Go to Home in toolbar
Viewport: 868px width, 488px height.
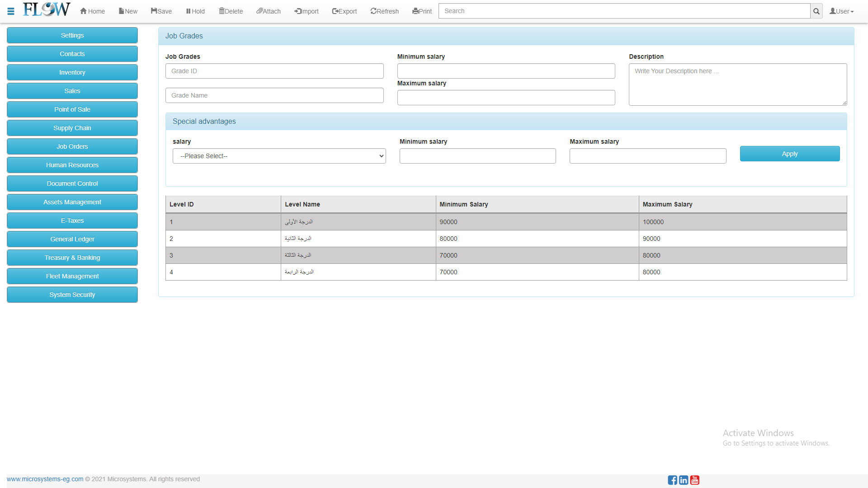click(x=93, y=11)
